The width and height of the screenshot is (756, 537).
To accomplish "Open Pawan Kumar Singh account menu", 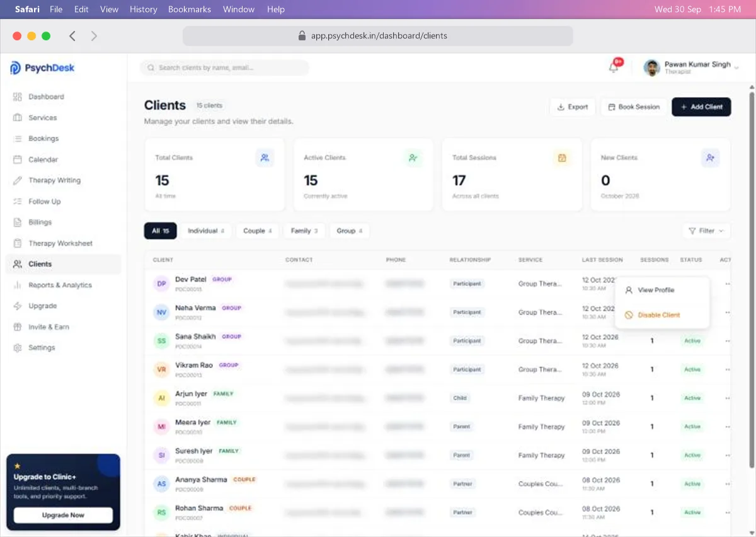I will click(x=692, y=67).
